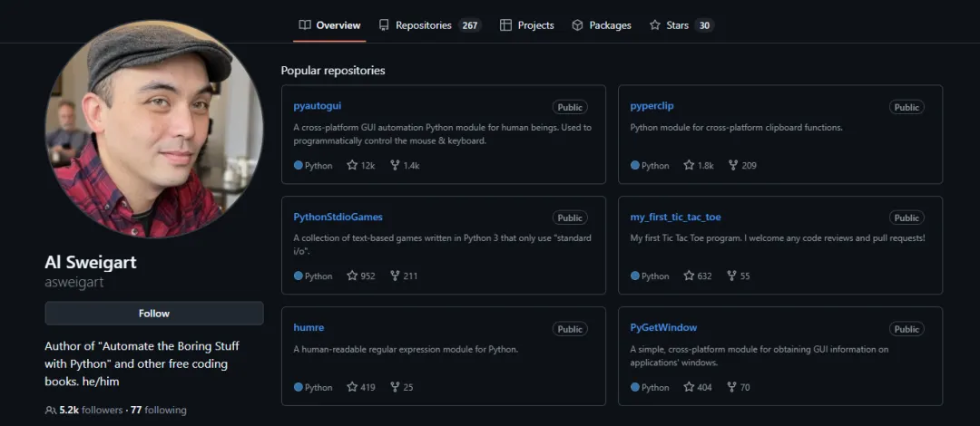980x426 pixels.
Task: Click the fork icon on humre repository
Action: [x=395, y=387]
